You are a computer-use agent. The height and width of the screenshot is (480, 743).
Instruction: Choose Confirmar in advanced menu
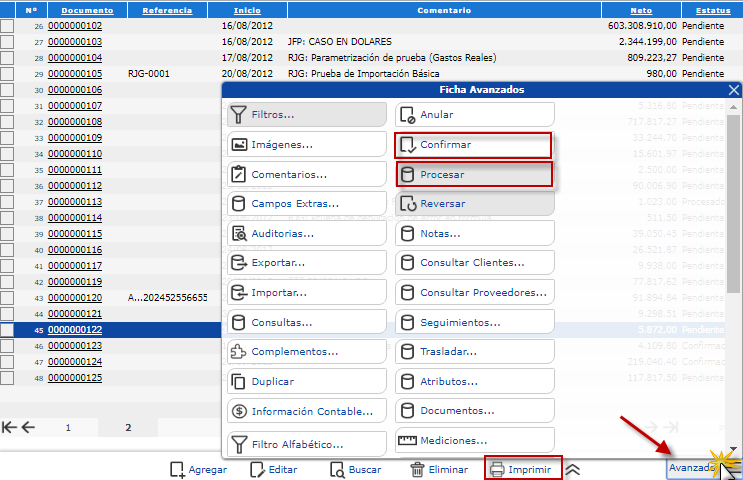(473, 145)
